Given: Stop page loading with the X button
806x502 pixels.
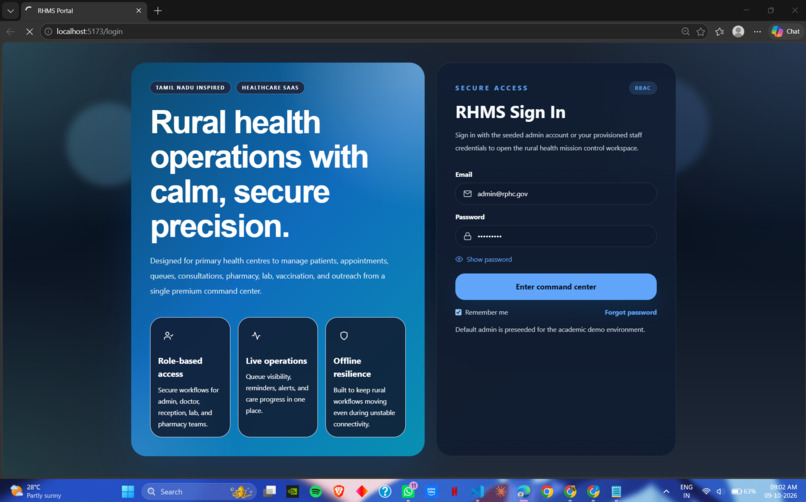Looking at the screenshot, I should [29, 31].
